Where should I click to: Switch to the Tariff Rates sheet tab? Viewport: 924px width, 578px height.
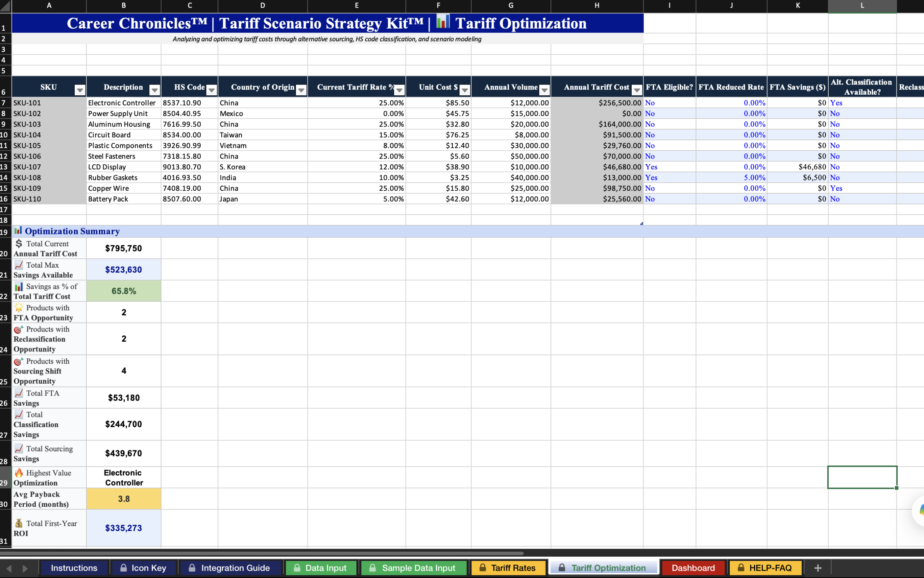[508, 568]
